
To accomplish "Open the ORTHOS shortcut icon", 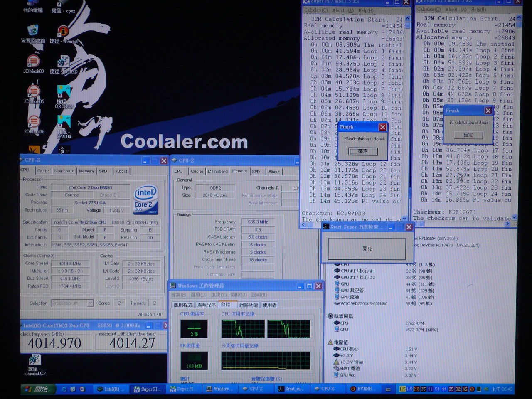I will [64, 97].
